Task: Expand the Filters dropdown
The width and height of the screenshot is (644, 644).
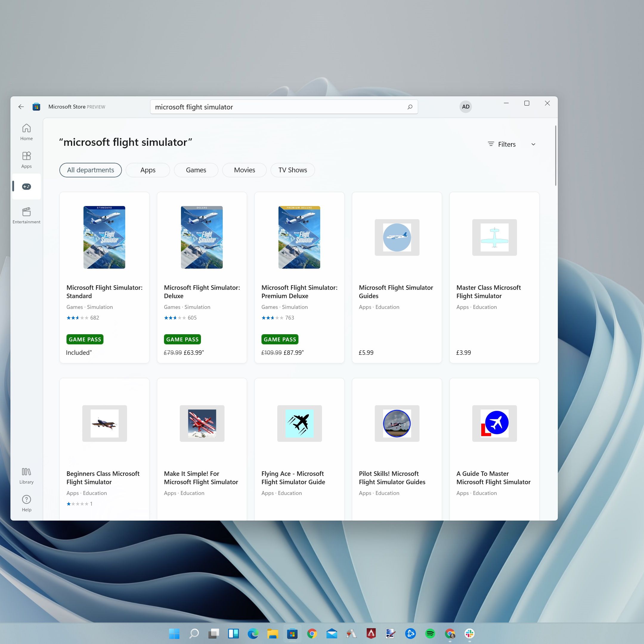Action: [506, 144]
